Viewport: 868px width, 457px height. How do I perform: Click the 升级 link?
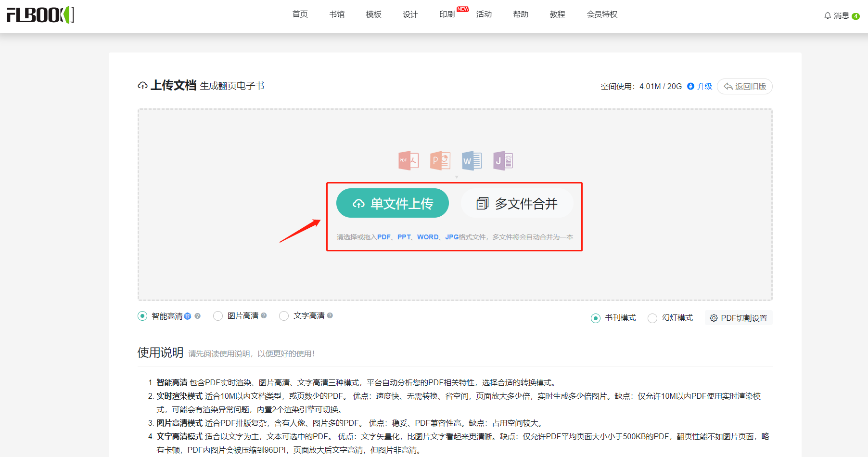(x=704, y=86)
